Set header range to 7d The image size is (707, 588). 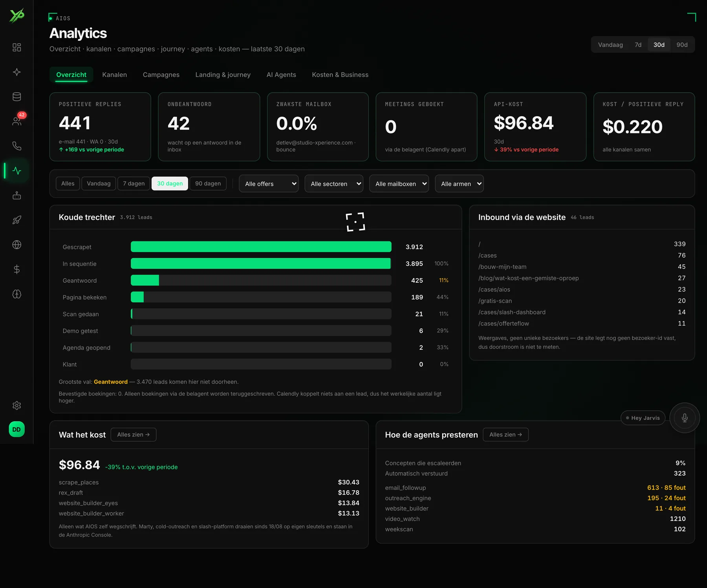[x=638, y=45]
